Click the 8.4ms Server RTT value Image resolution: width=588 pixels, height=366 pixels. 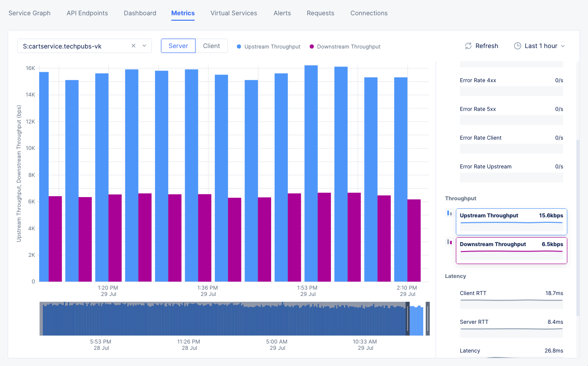point(556,322)
